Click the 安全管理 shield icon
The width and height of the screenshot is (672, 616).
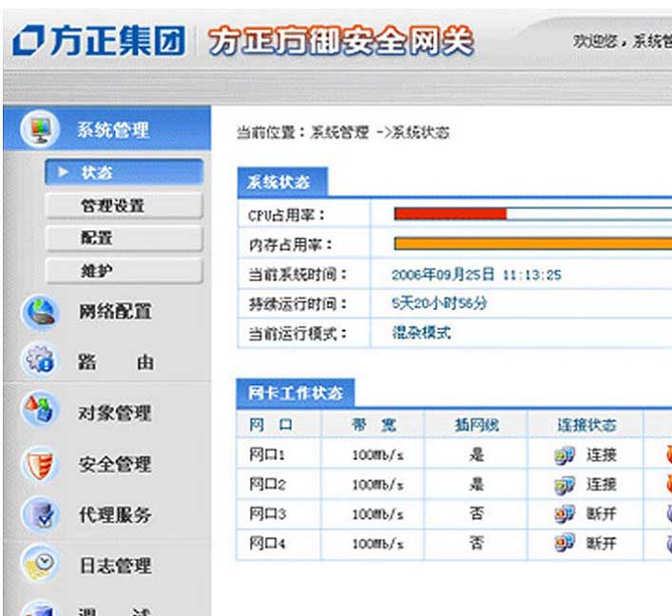tap(40, 464)
